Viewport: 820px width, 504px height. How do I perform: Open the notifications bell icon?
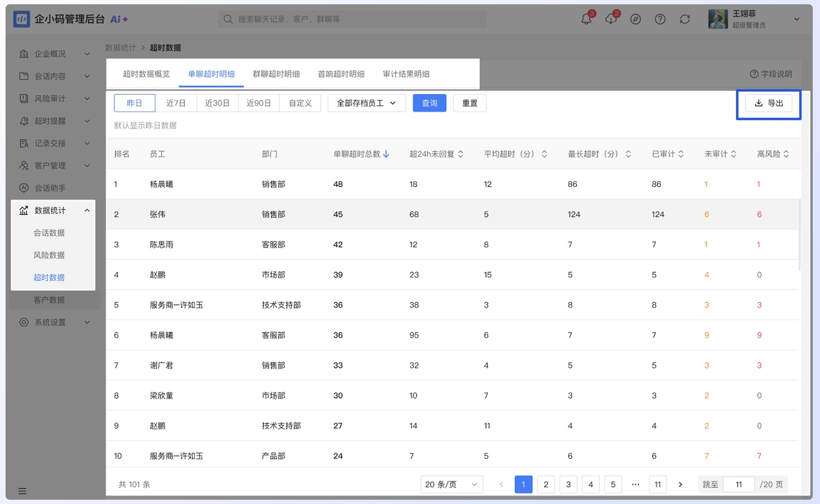[586, 19]
